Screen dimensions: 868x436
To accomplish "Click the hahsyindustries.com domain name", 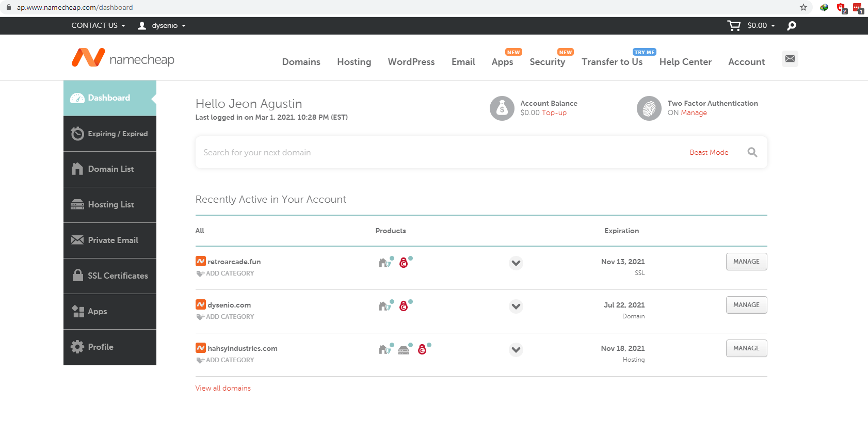I will click(x=243, y=348).
